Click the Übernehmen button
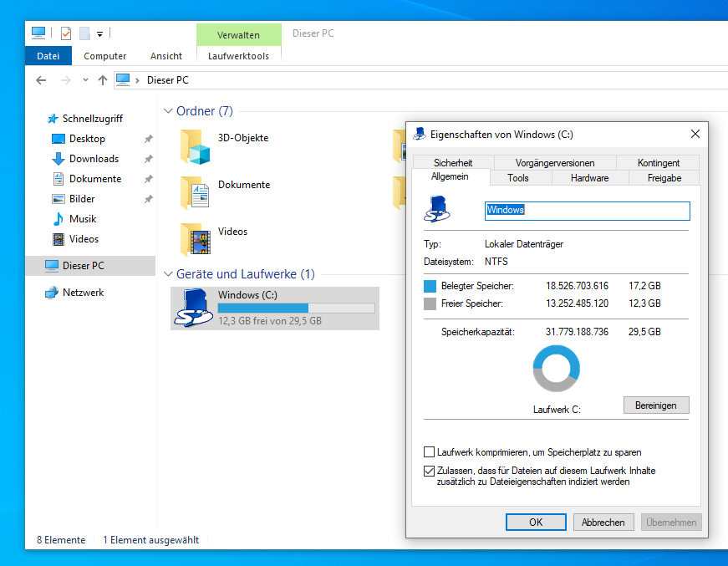The width and height of the screenshot is (728, 566). coord(671,523)
